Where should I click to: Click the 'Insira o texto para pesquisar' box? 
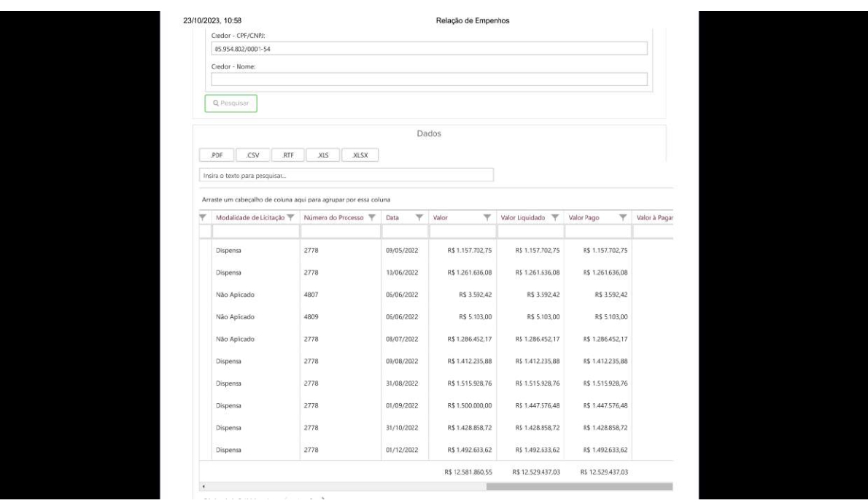[346, 176]
